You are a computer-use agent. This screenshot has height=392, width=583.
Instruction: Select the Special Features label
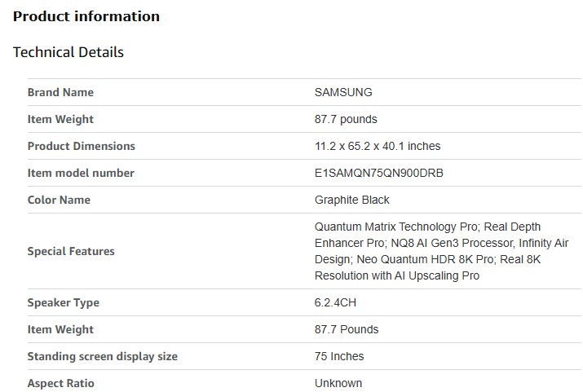click(71, 252)
